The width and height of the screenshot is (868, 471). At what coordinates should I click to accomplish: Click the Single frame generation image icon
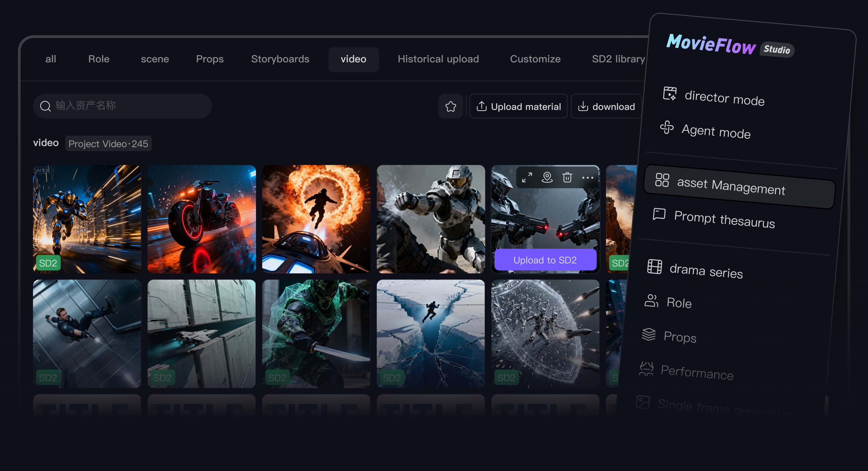tap(643, 402)
